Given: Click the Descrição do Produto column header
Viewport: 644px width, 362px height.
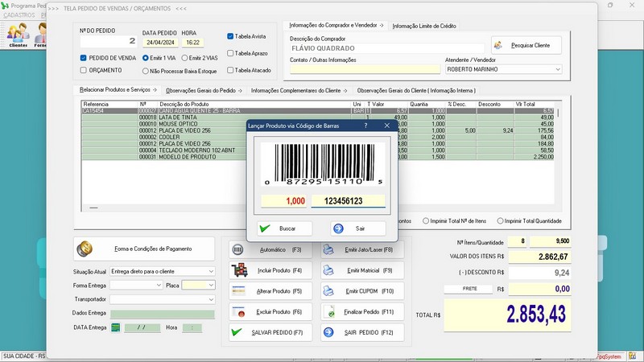Looking at the screenshot, I should (x=254, y=105).
